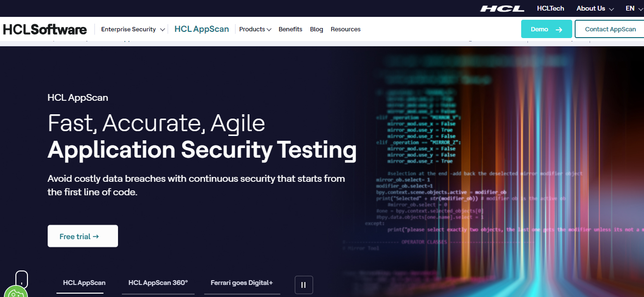Open the Resources menu item

click(x=345, y=29)
